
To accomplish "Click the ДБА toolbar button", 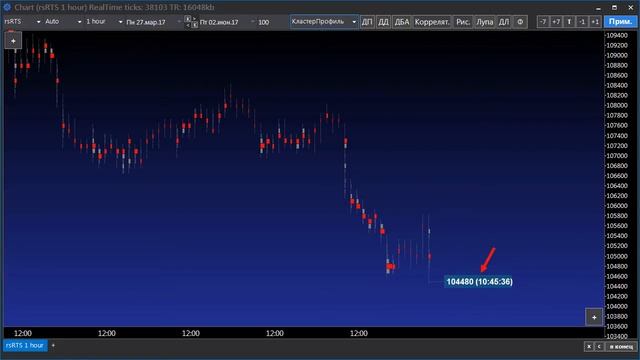I will pyautogui.click(x=402, y=22).
